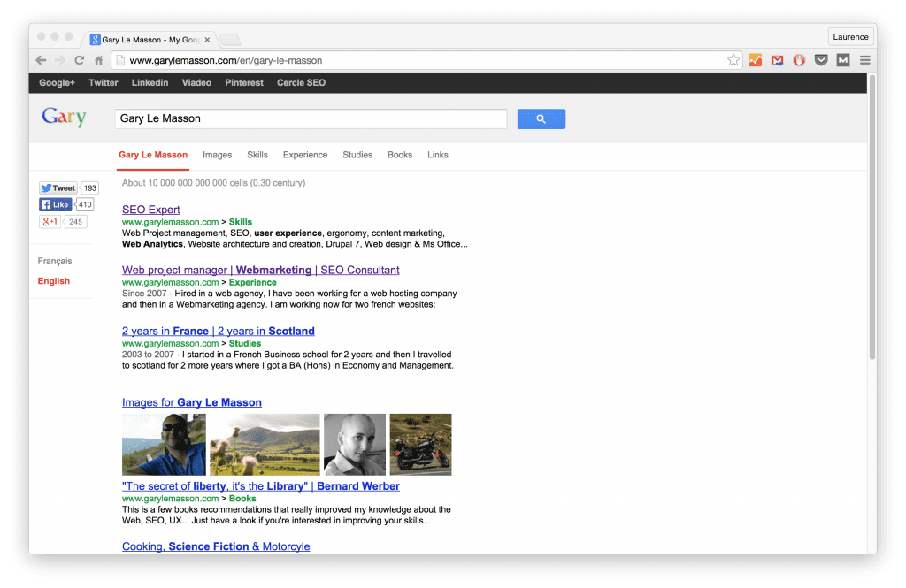Click the About 10 000 000 000 000 cells text
This screenshot has width=906, height=588.
tap(214, 183)
